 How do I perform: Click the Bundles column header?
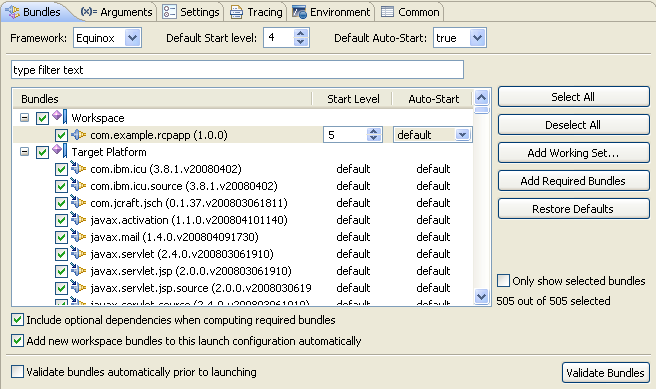(x=162, y=99)
